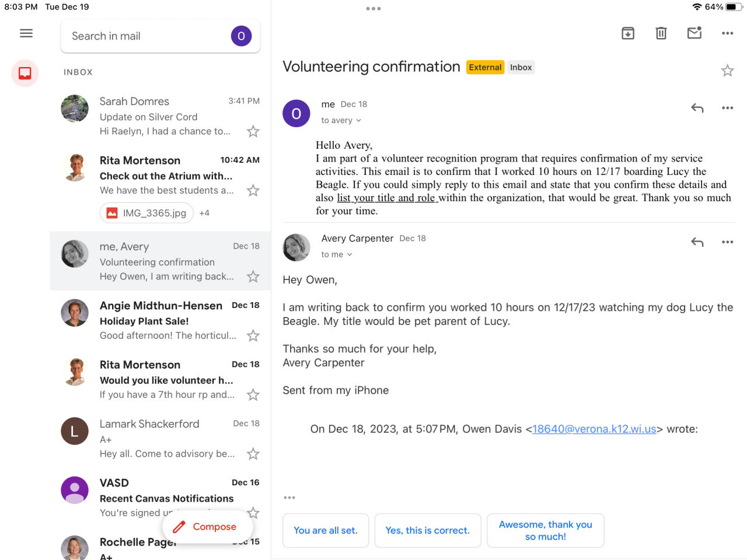This screenshot has width=747, height=560.
Task: Show trimmed quoted content ellipsis
Action: tap(289, 498)
